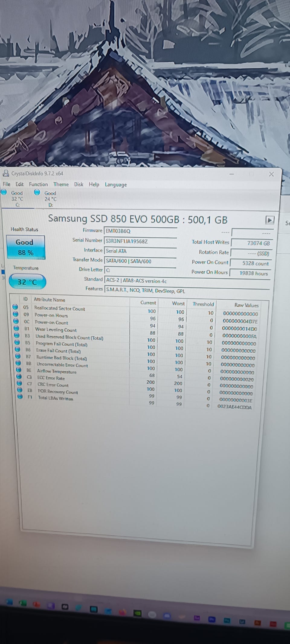Click status circle for Airflow Temperature
This screenshot has height=644, width=290.
[19, 370]
